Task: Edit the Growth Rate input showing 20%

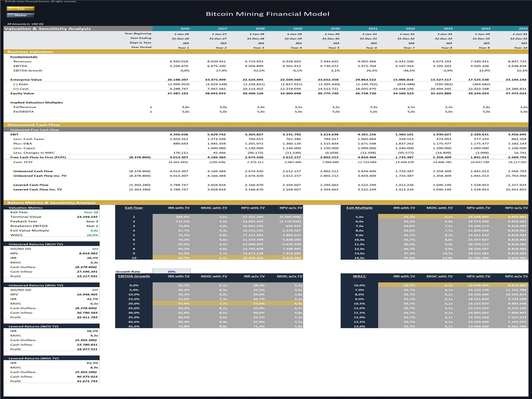Action: tap(171, 271)
